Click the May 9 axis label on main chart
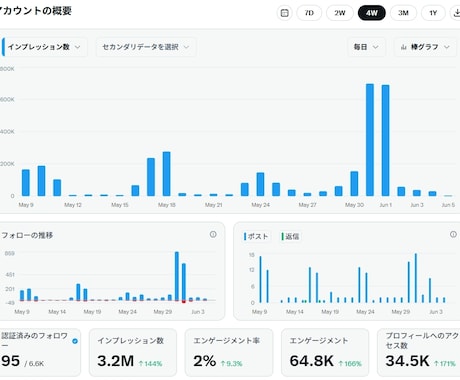 pyautogui.click(x=26, y=205)
